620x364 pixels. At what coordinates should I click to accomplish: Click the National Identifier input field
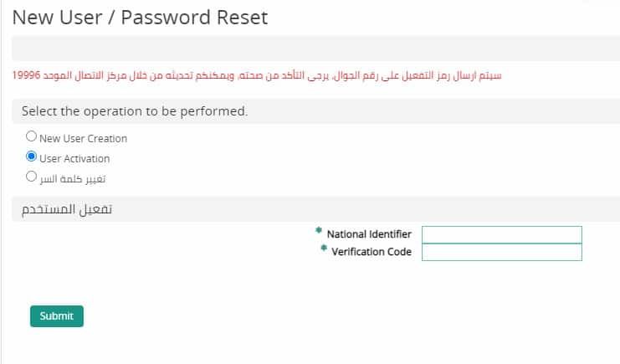coord(502,234)
